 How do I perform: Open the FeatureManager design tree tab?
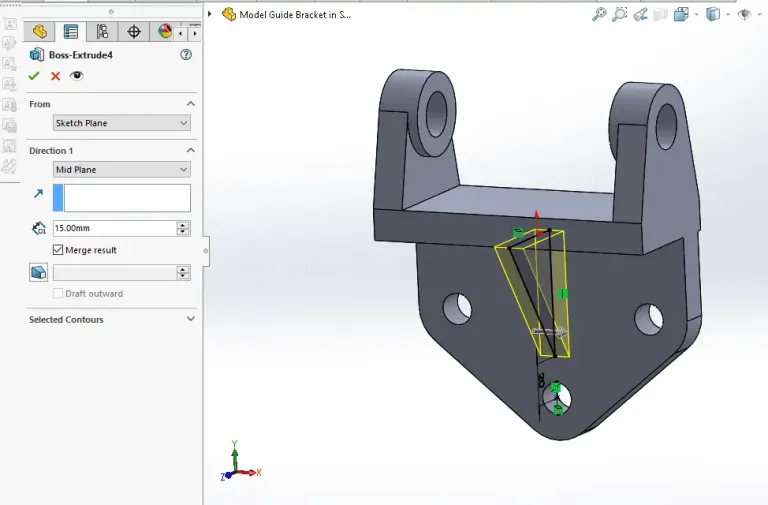tap(39, 32)
